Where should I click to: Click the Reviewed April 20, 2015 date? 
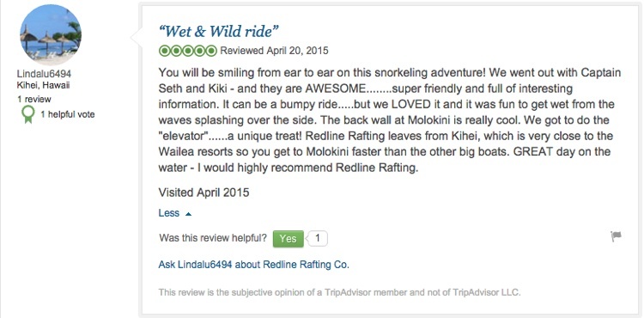click(275, 51)
